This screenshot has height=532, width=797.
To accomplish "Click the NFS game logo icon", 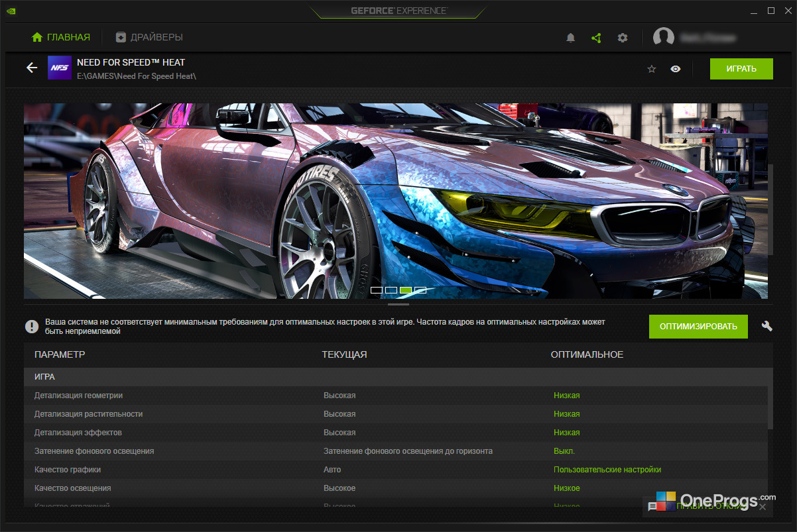I will click(x=60, y=68).
